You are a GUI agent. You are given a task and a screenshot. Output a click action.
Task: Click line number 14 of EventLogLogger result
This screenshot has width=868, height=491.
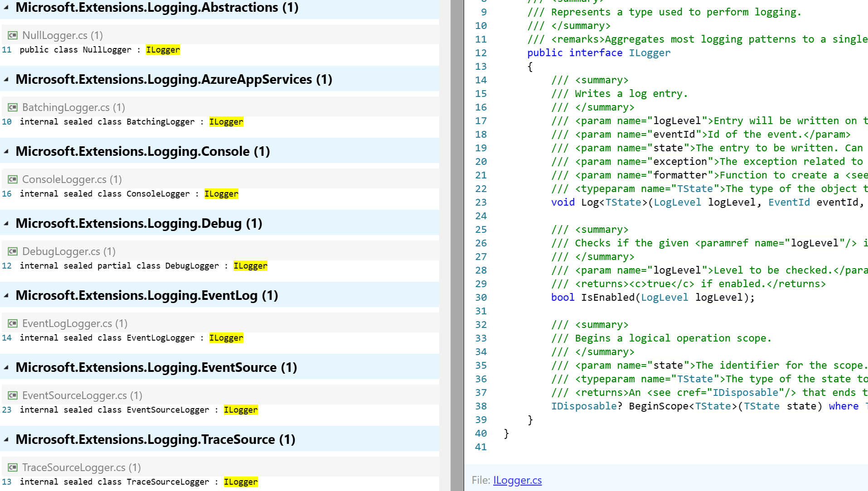pos(7,338)
